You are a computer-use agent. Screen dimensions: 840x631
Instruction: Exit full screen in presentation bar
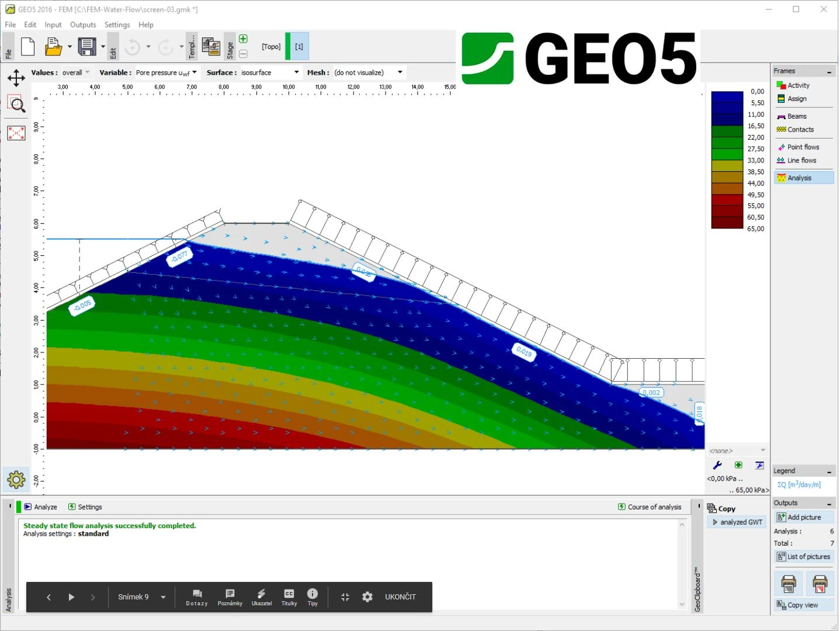point(345,597)
